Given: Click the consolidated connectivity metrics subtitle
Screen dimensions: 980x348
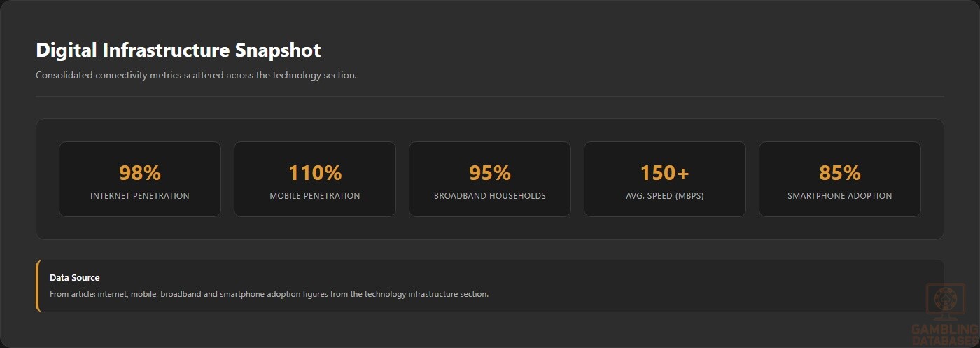Looking at the screenshot, I should coord(196,75).
